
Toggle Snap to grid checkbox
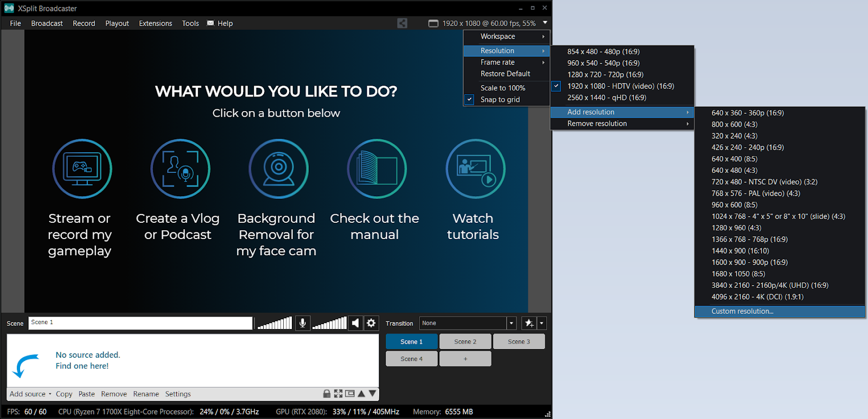469,100
